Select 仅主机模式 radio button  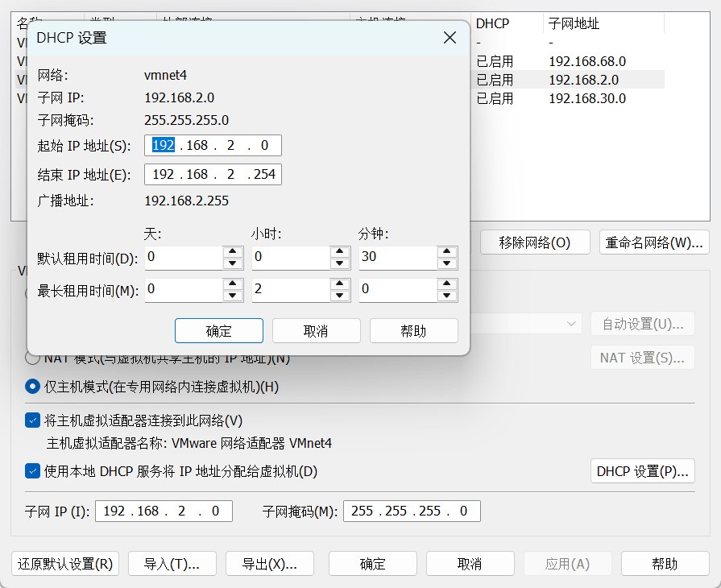[32, 387]
